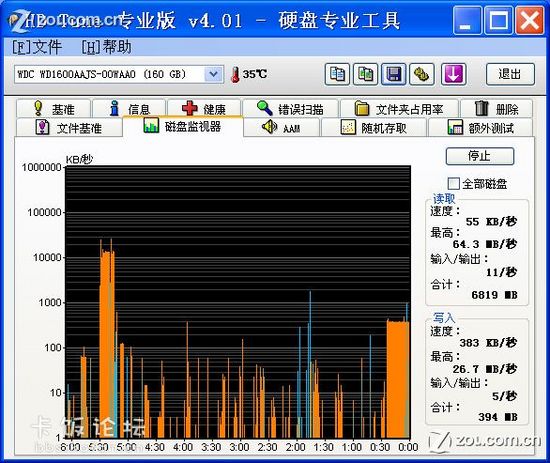
Task: Select the 随机存取 tab
Action: click(x=374, y=128)
